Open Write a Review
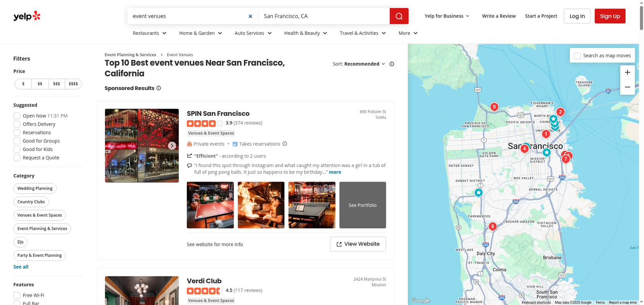Image resolution: width=644 pixels, height=305 pixels. [x=499, y=16]
